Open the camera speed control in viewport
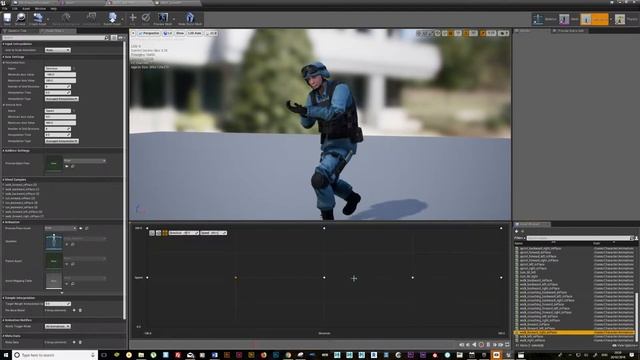The height and width of the screenshot is (360, 640). click(504, 33)
